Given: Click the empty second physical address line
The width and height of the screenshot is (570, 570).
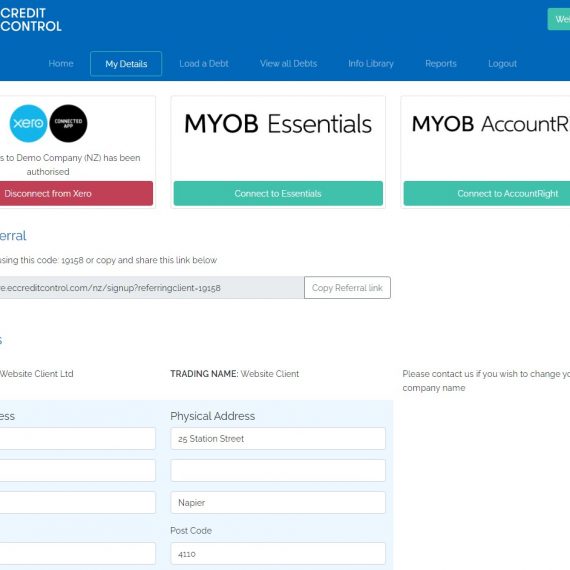Looking at the screenshot, I should [x=278, y=470].
